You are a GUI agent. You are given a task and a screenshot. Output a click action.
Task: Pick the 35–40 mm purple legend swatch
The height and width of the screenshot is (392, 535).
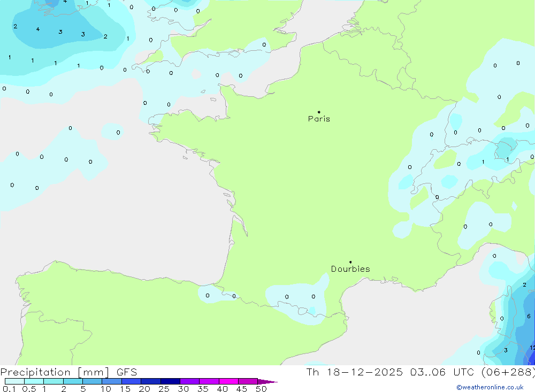tap(209, 381)
